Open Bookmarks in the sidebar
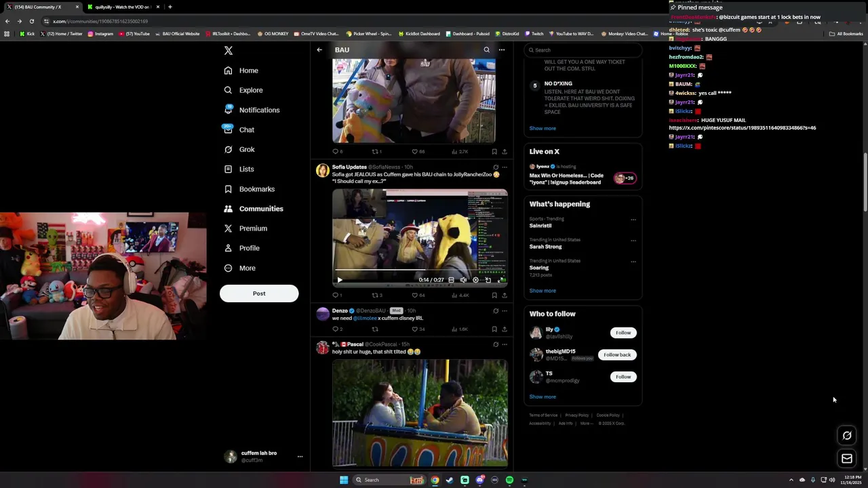 click(249, 189)
